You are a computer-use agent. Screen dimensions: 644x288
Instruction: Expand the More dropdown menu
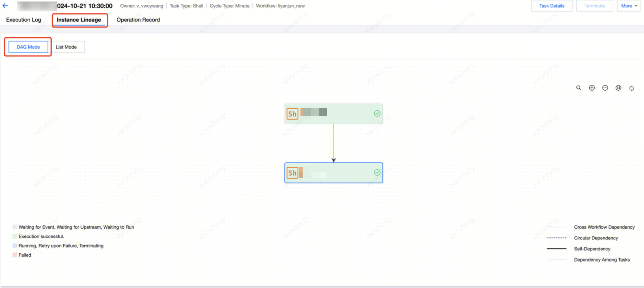pyautogui.click(x=629, y=6)
